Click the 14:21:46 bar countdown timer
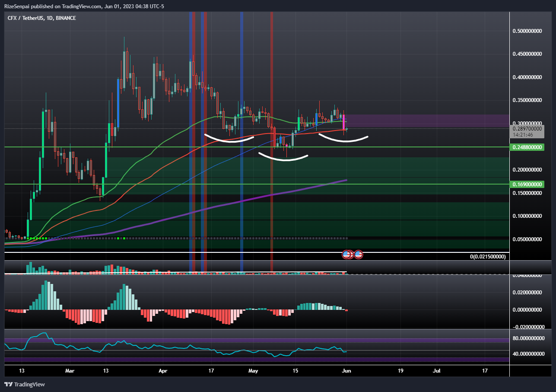The width and height of the screenshot is (556, 392). 522,135
